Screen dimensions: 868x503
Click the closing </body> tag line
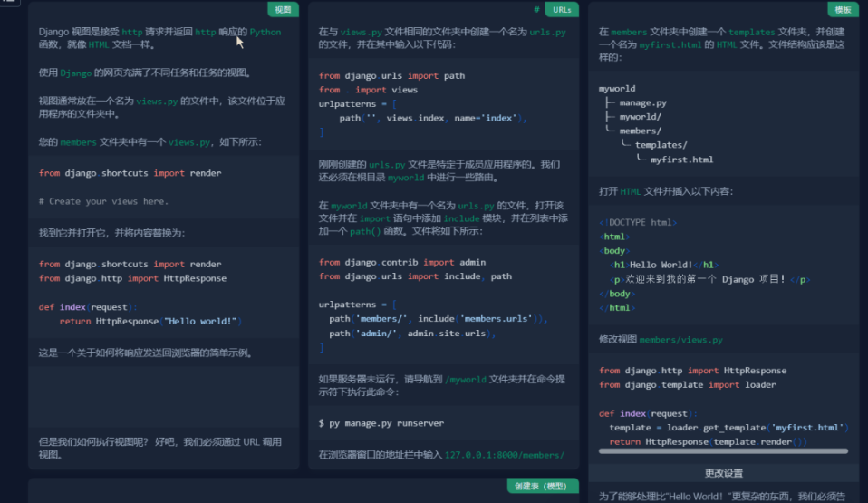point(617,295)
